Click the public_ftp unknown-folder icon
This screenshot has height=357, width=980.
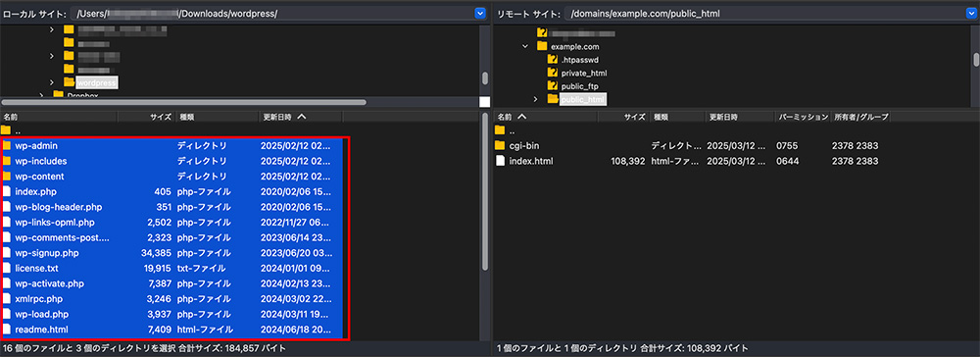[553, 85]
